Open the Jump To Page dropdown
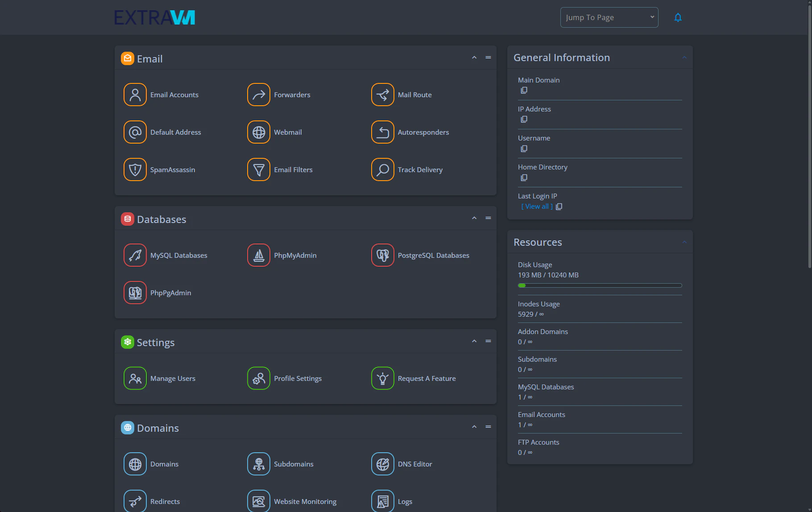Viewport: 812px width, 512px height. [609, 17]
